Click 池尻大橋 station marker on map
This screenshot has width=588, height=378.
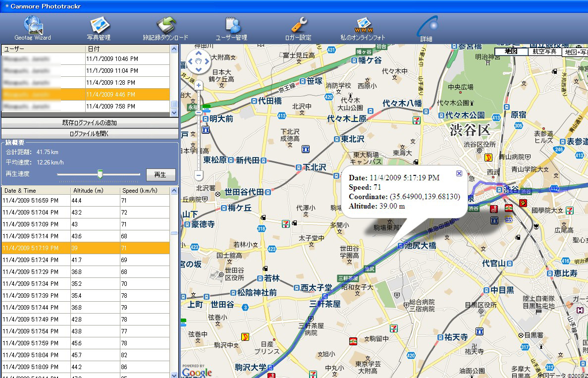401,246
